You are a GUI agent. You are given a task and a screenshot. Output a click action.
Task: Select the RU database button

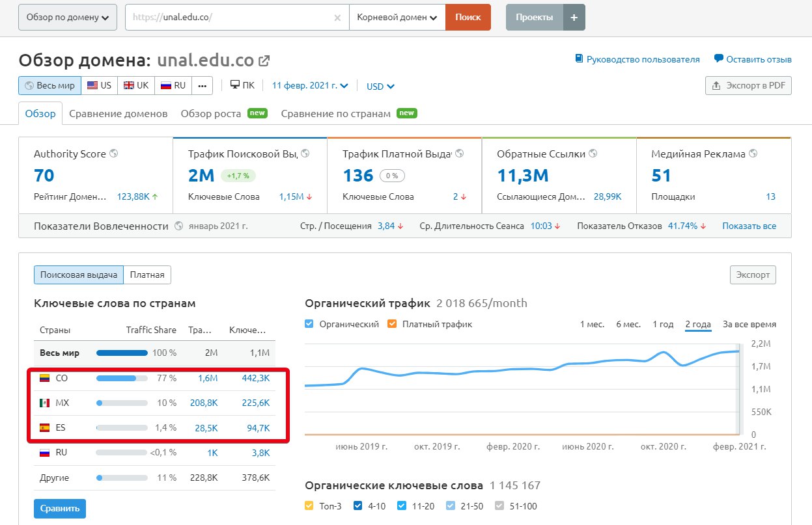click(173, 85)
